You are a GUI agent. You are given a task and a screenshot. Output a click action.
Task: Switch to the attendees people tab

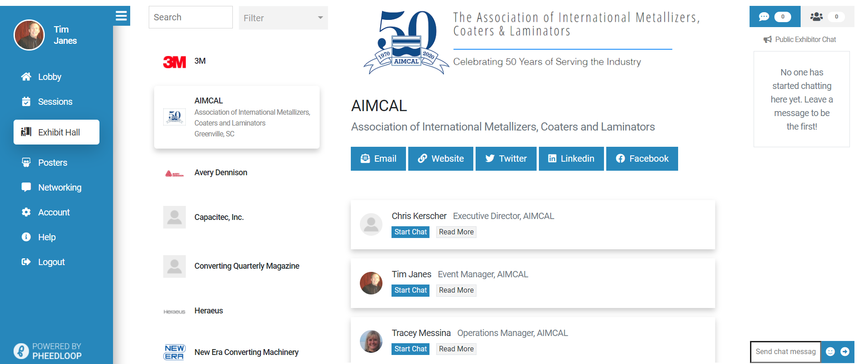click(x=827, y=17)
